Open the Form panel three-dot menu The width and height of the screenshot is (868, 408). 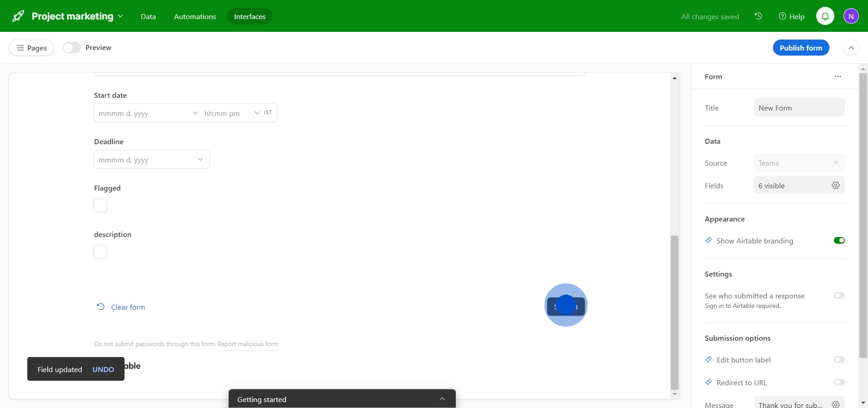838,76
